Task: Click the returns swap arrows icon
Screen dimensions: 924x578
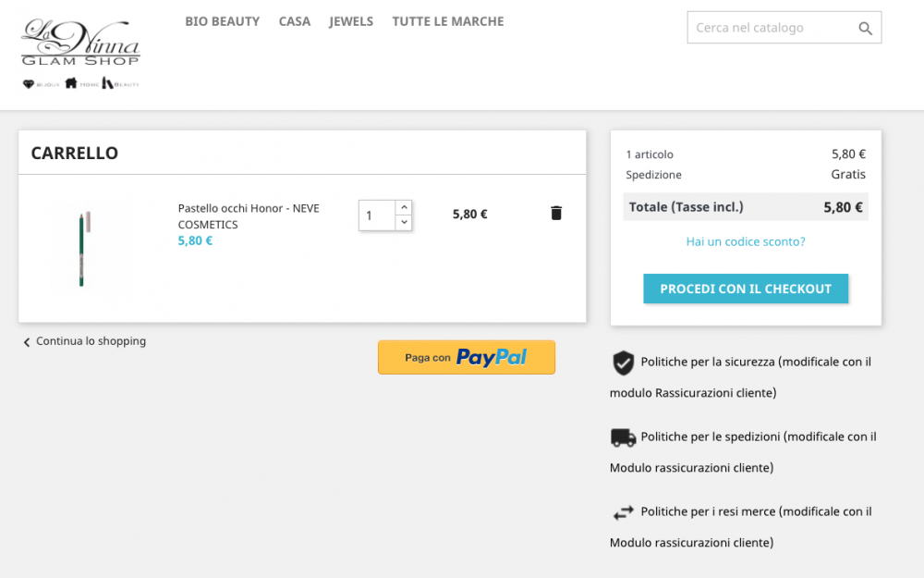Action: tap(623, 512)
